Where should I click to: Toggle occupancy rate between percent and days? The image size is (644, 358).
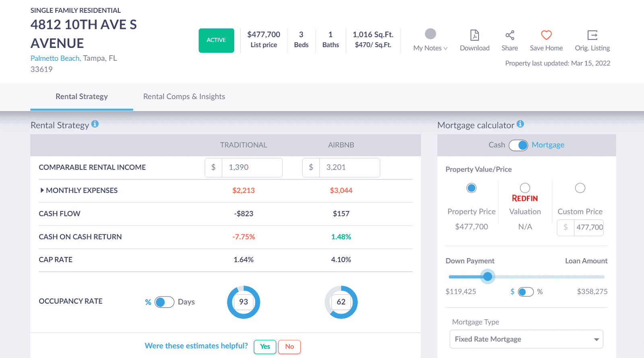[164, 302]
